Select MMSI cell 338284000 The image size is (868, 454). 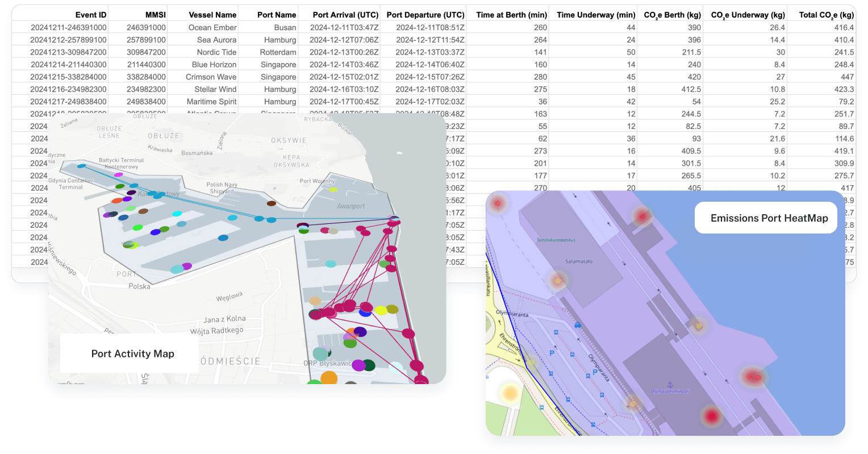point(147,77)
